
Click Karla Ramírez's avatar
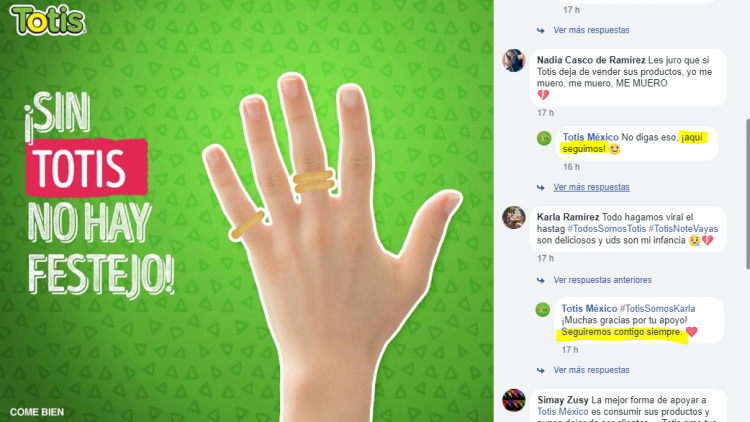[x=514, y=218]
